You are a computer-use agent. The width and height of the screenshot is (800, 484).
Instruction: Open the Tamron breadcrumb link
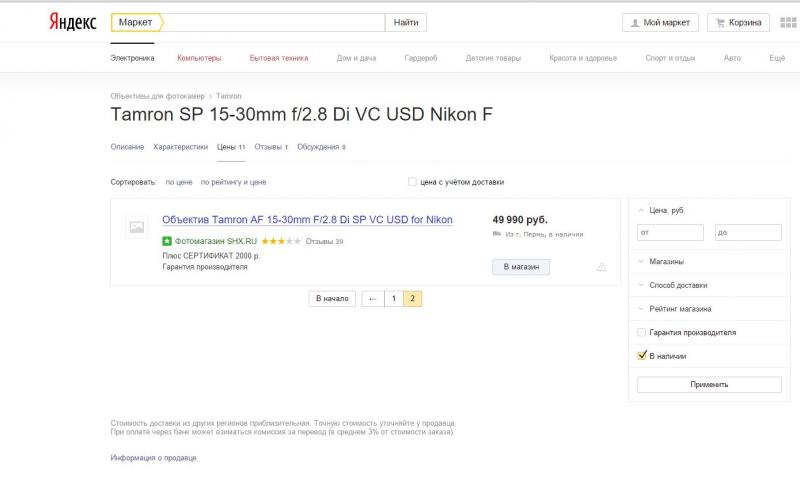pyautogui.click(x=229, y=96)
